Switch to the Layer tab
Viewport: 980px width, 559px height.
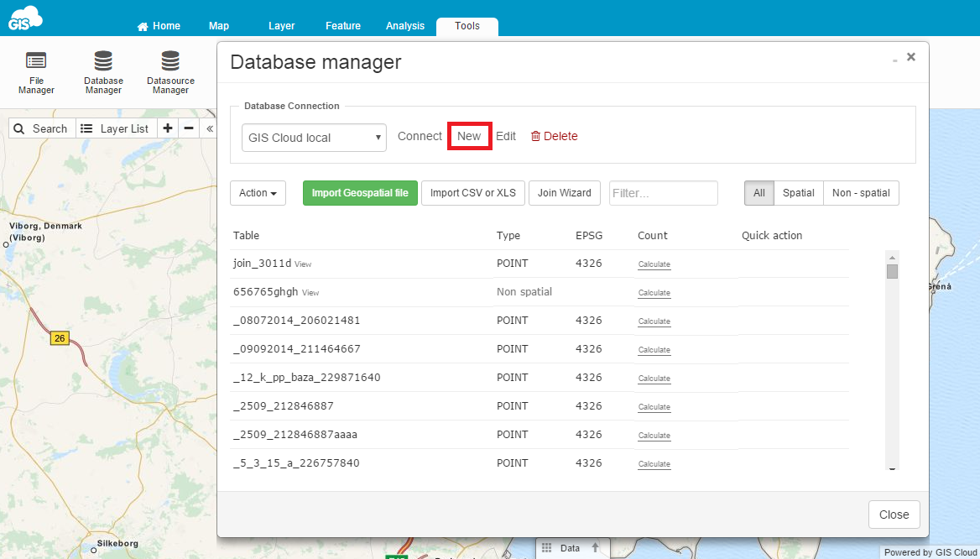pos(281,26)
